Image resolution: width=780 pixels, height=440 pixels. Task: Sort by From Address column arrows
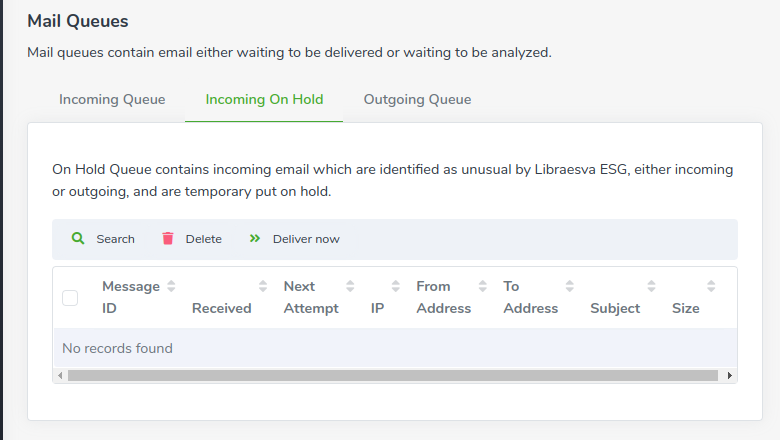tap(483, 286)
